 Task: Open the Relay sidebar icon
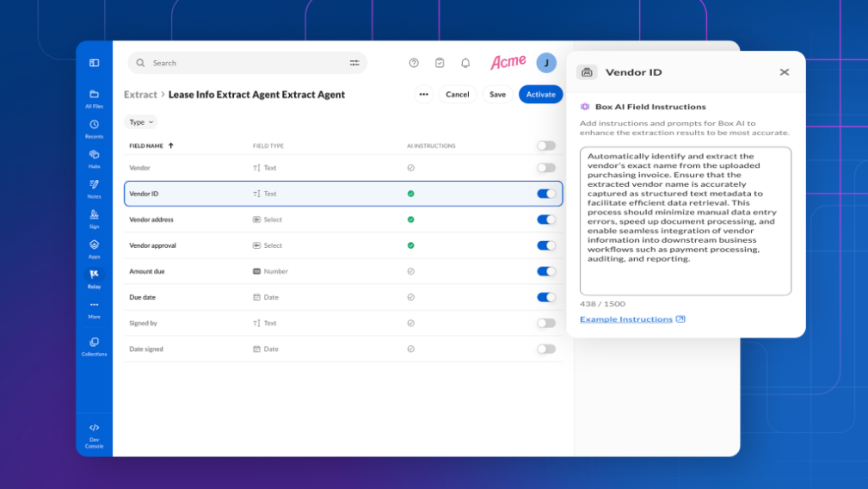(94, 277)
